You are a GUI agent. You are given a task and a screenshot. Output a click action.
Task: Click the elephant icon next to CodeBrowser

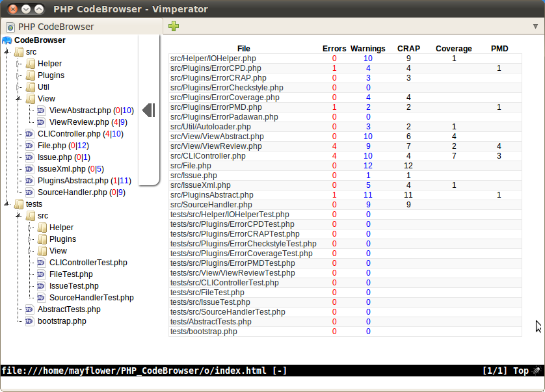pos(7,40)
